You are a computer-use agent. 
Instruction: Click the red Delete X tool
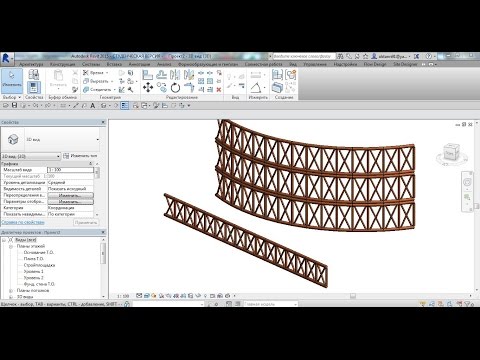[x=219, y=89]
